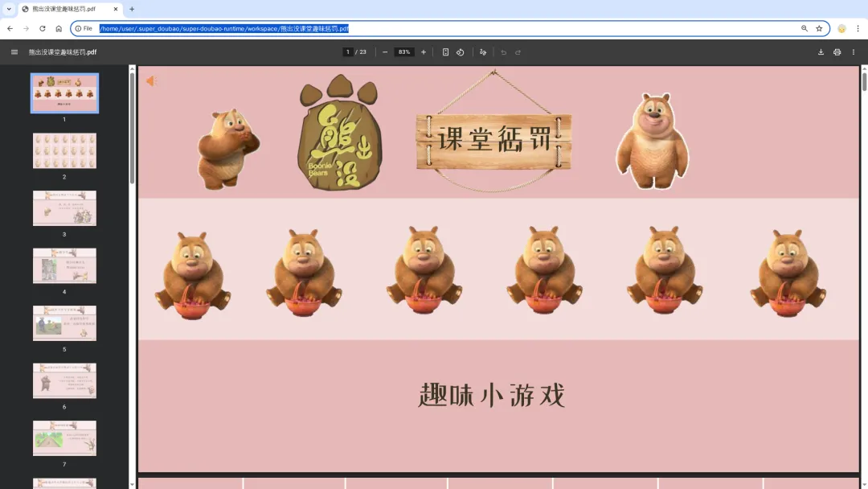
Task: Click the 课堂惩罚 wooden sign
Action: coord(493,140)
